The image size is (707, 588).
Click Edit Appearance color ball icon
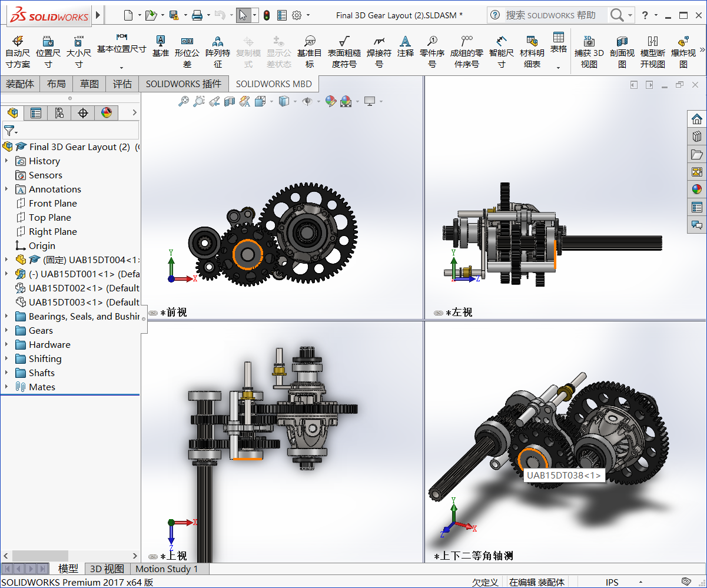[330, 101]
